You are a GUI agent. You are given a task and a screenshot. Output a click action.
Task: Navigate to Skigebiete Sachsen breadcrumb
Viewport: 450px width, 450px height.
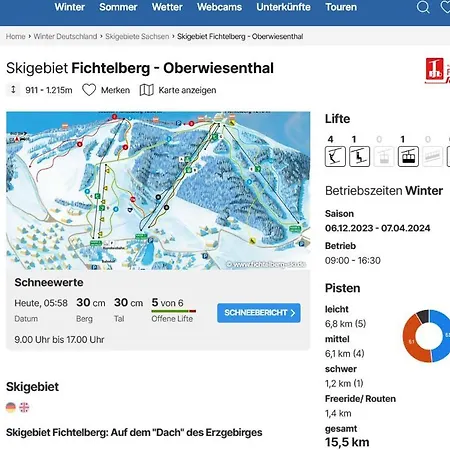(137, 36)
